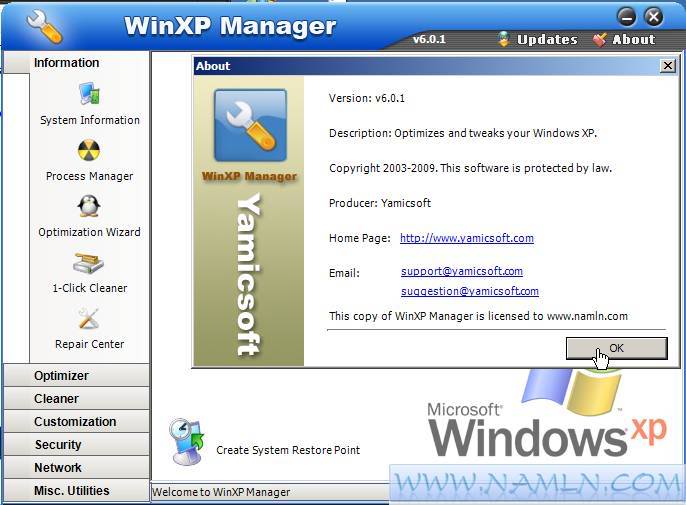Select the Information category tab

tap(76, 62)
